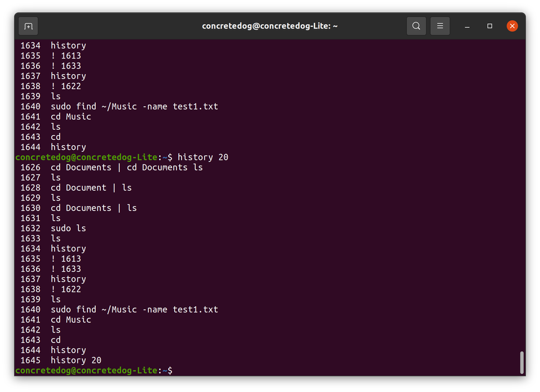
Task: Click the '! 1613' history entry
Action: 65,258
